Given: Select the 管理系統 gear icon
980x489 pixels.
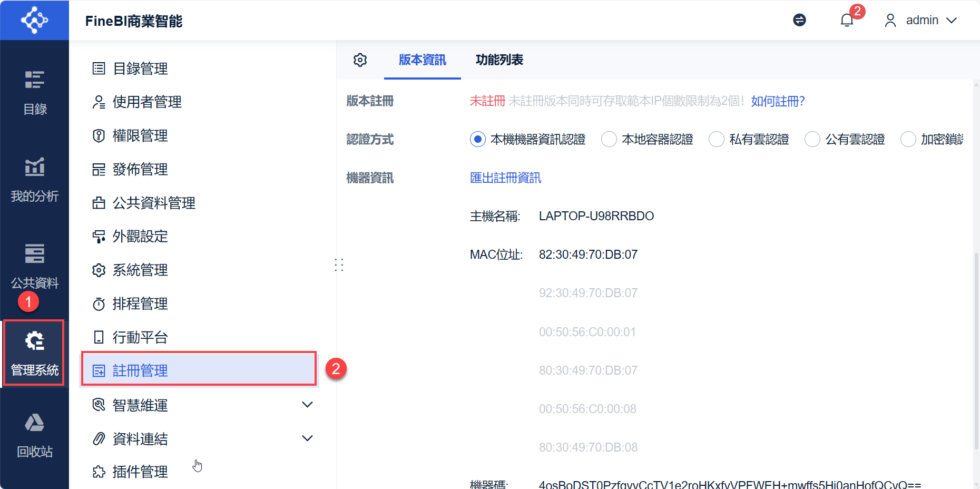Looking at the screenshot, I should (x=35, y=341).
